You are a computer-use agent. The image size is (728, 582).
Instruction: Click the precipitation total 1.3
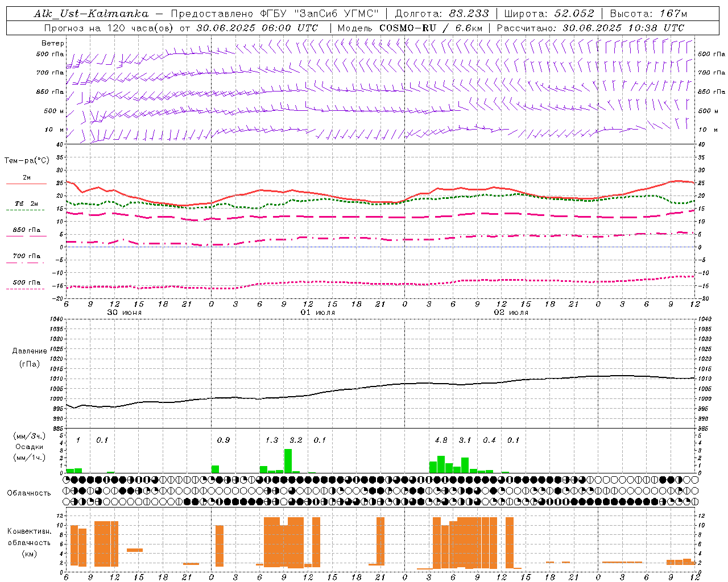pyautogui.click(x=272, y=440)
